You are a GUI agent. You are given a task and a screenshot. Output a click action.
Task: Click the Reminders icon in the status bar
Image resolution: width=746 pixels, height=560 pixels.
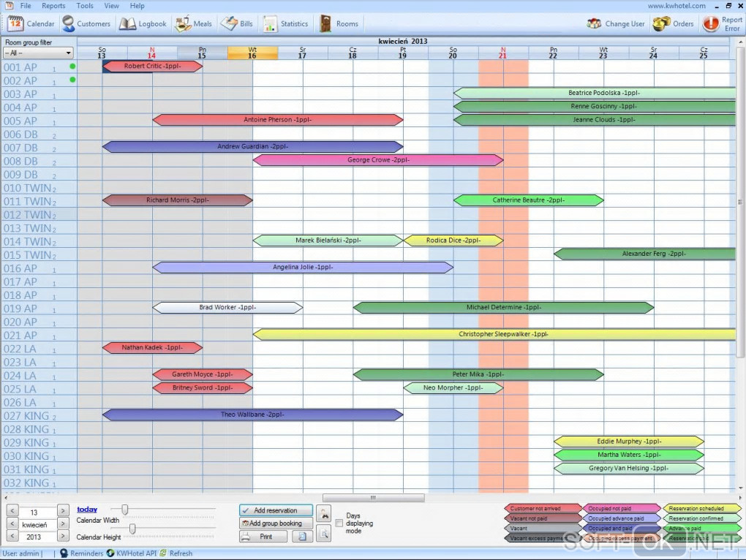tap(64, 553)
